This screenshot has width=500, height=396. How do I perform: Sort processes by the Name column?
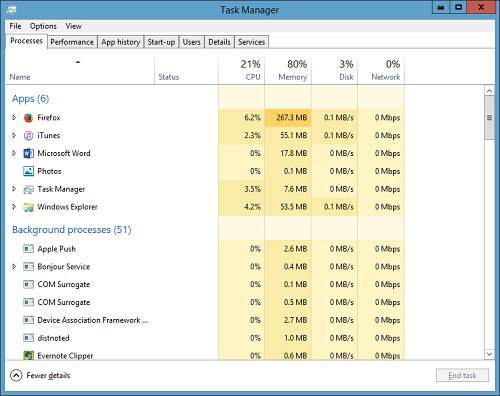[x=80, y=71]
